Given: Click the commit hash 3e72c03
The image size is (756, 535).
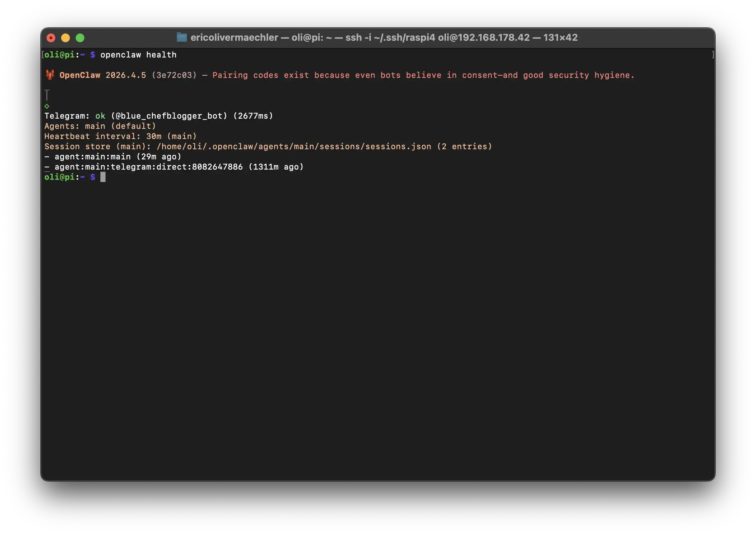Looking at the screenshot, I should tap(174, 75).
